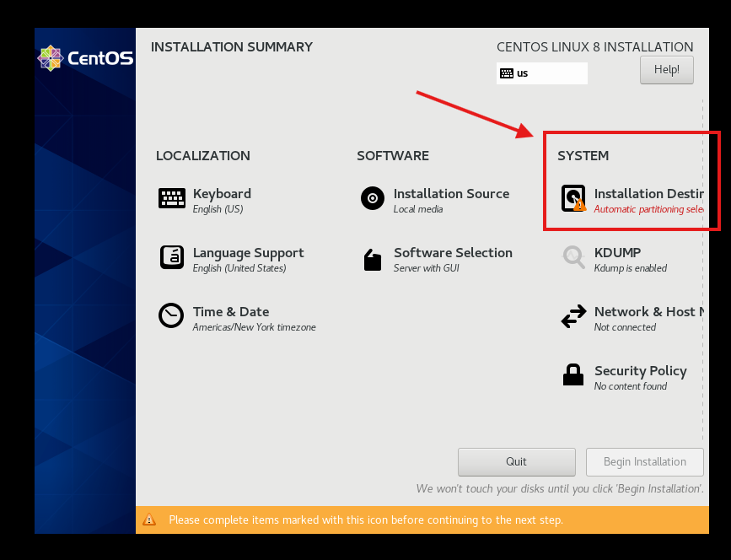Click the CentOS logo
This screenshot has width=731, height=560.
(85, 58)
